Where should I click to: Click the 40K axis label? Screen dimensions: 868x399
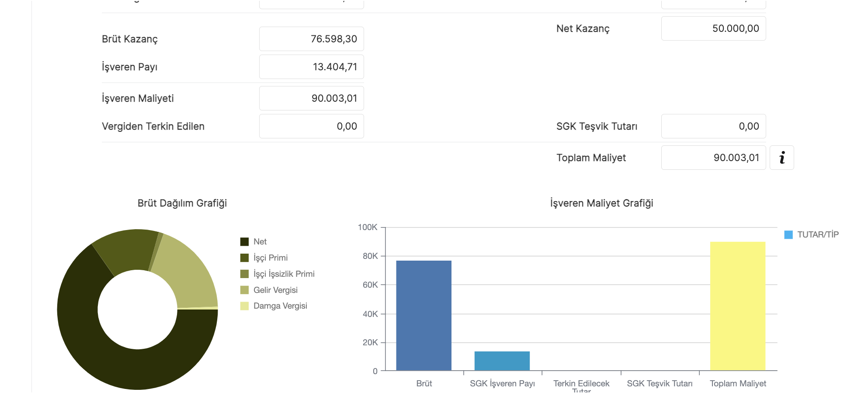370,314
